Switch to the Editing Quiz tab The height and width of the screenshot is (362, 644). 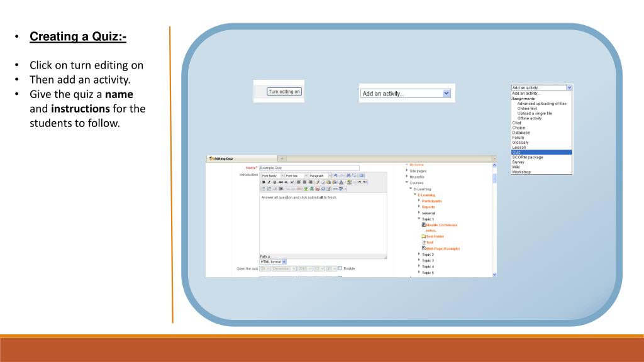point(241,158)
